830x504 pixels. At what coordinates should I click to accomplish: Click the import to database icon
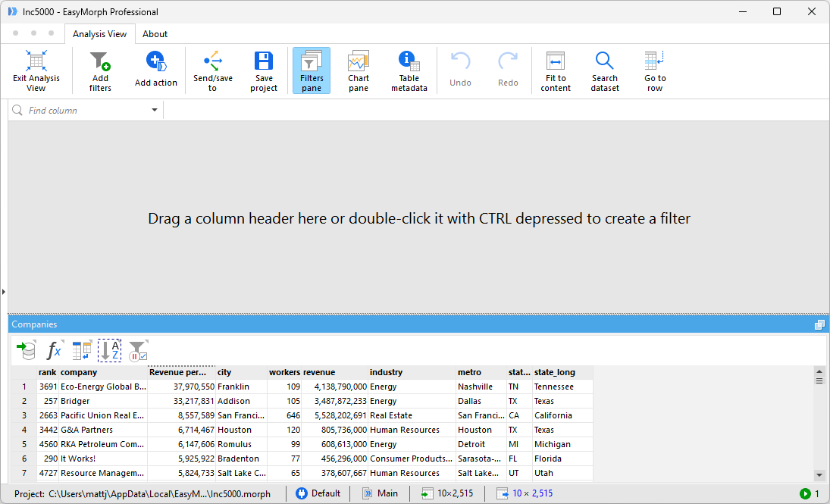click(x=26, y=350)
